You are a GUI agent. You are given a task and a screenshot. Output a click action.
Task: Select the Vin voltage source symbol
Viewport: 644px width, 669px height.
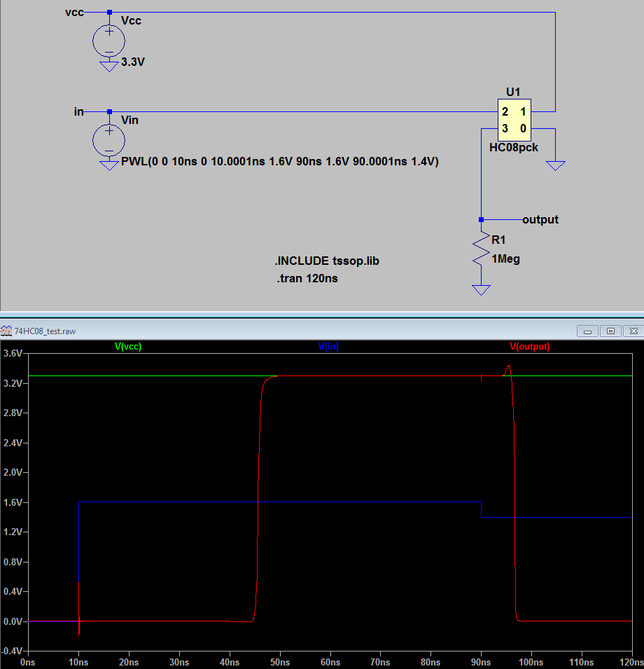109,140
